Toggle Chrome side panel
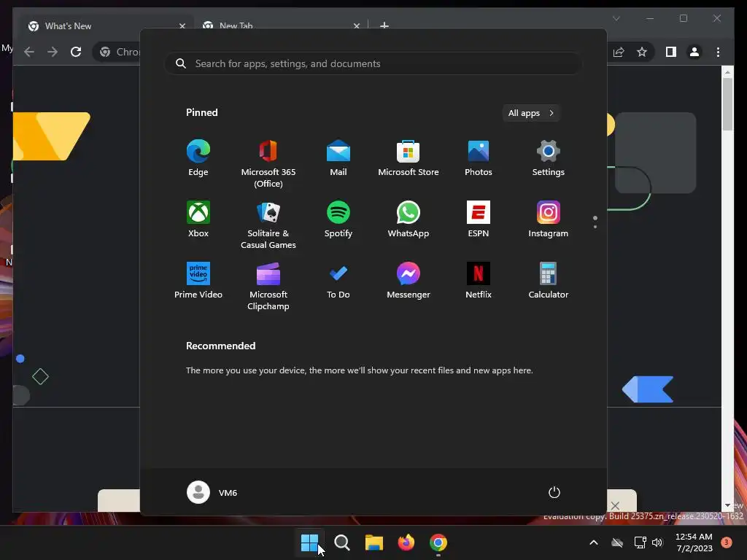Image resolution: width=747 pixels, height=560 pixels. pos(671,52)
